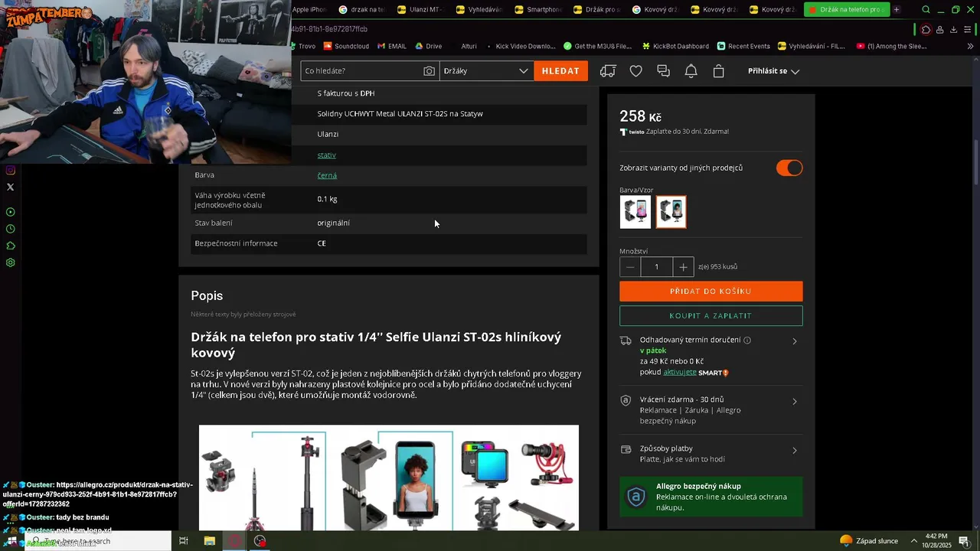Open the profile icon in browser toolbar
The width and height of the screenshot is (980, 551).
[939, 30]
